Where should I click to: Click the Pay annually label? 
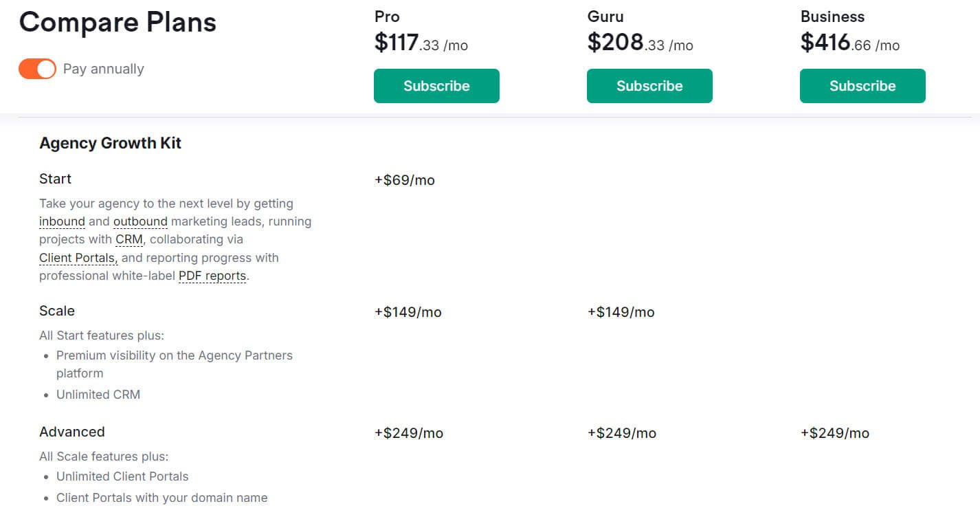click(x=104, y=69)
